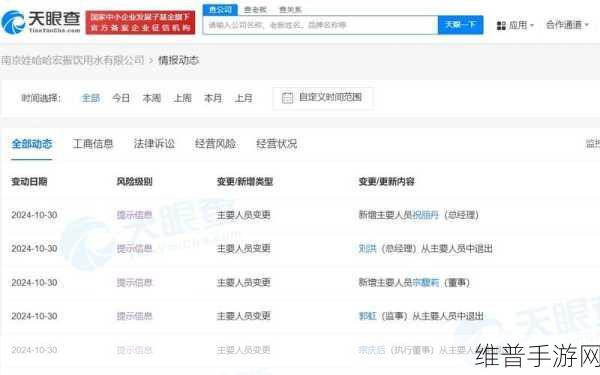Image resolution: width=600 pixels, height=375 pixels.
Task: Select the 今日 time filter
Action: coord(121,98)
